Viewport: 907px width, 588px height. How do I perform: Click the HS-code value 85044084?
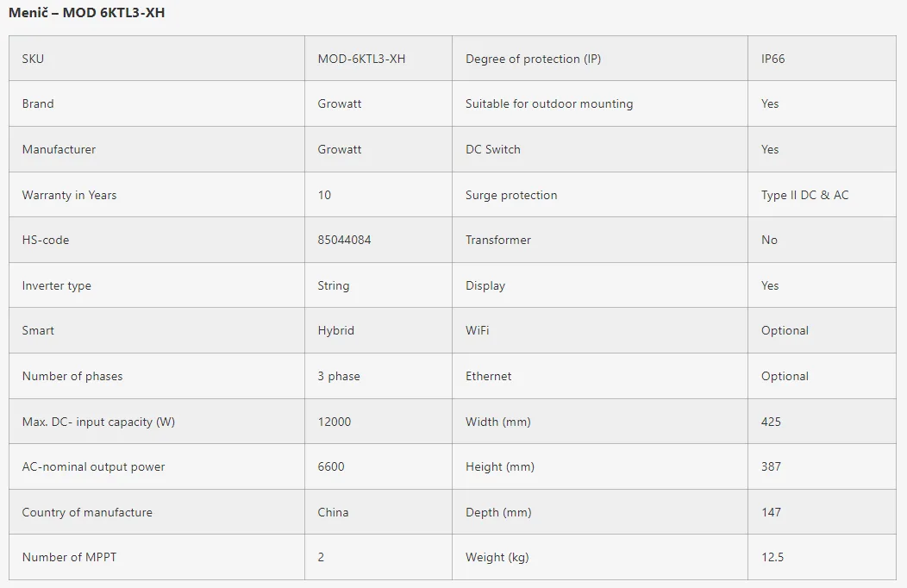click(x=344, y=240)
